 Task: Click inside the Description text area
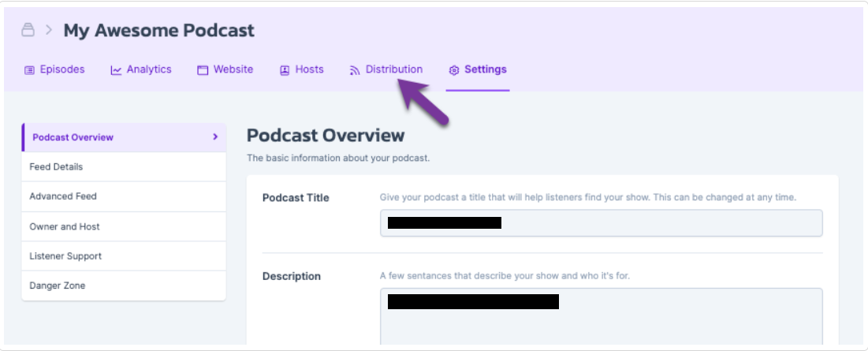coord(602,316)
